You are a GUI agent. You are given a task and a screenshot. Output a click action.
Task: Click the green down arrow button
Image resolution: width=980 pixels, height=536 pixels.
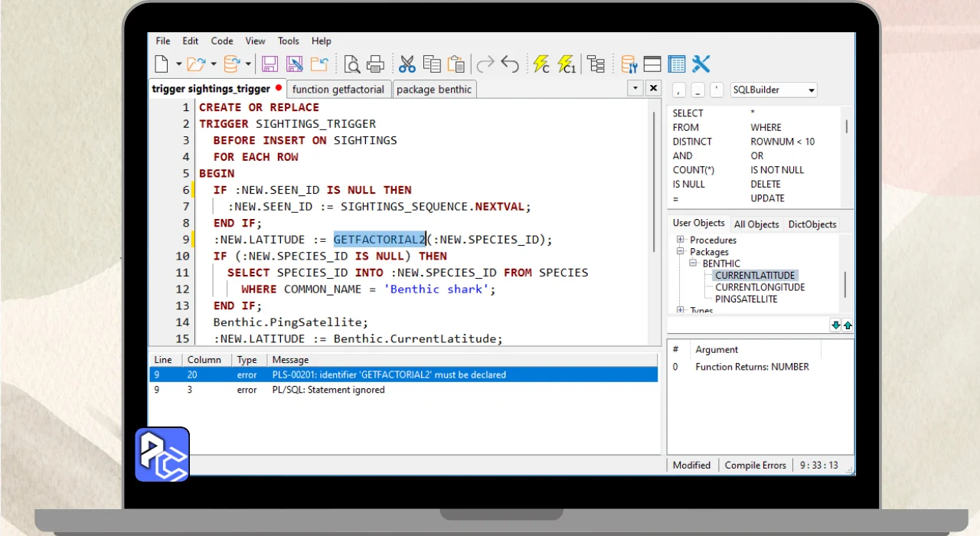point(835,325)
